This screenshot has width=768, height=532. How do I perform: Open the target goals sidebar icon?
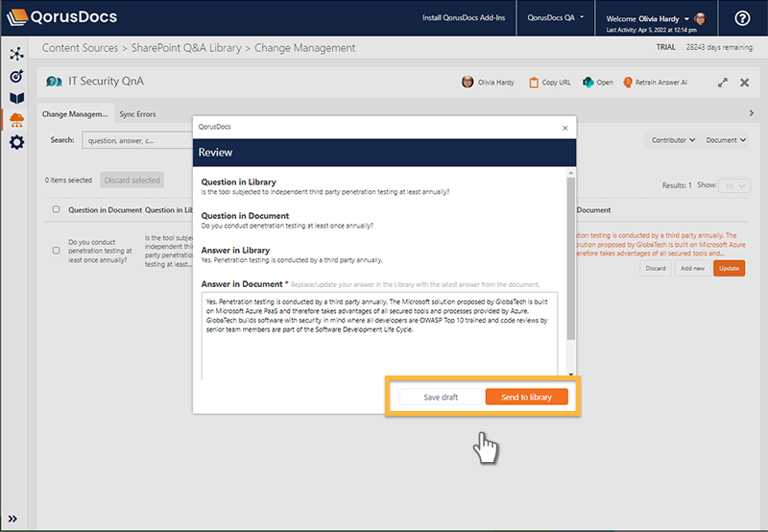tap(16, 76)
